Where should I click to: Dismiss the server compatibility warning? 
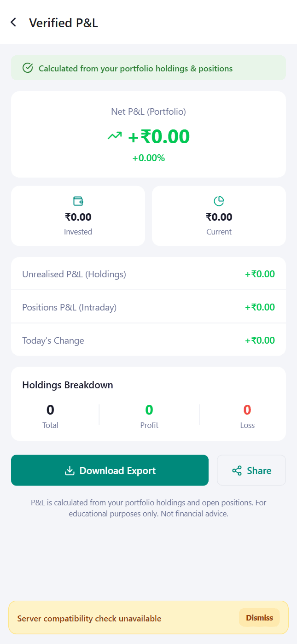tap(259, 618)
